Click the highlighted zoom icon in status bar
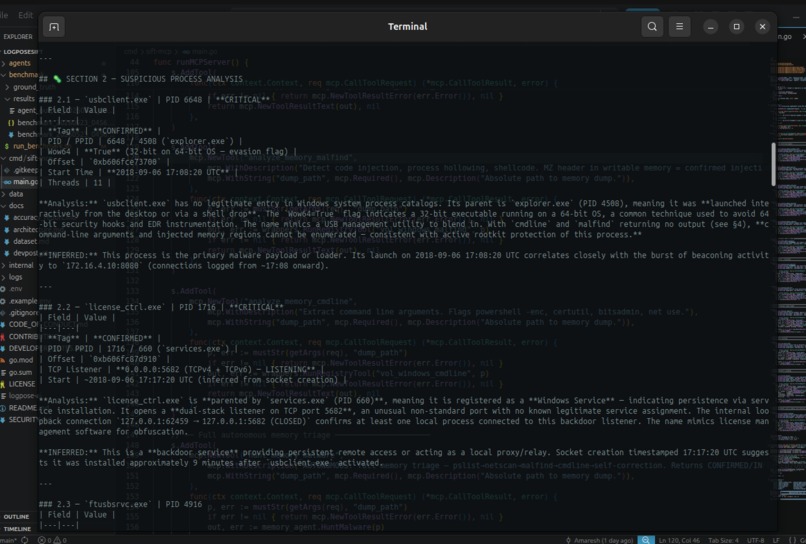 (x=646, y=540)
